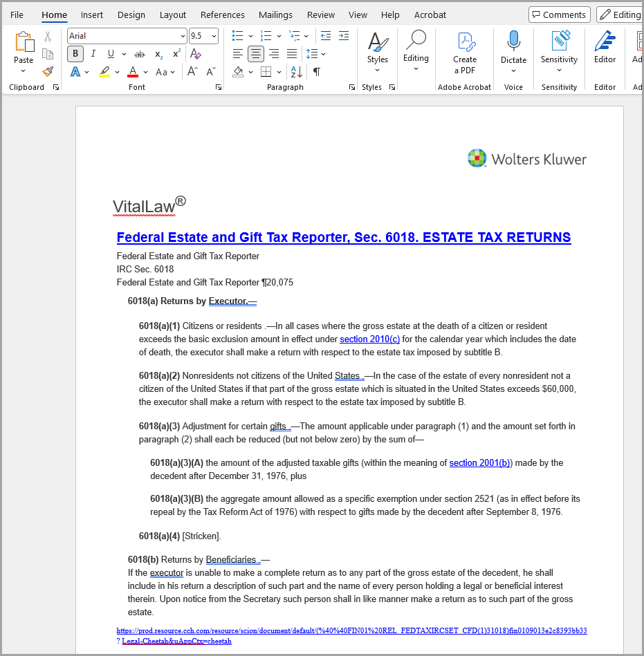Viewport: 644px width, 656px height.
Task: Click the Multilevel list icon
Action: click(295, 36)
